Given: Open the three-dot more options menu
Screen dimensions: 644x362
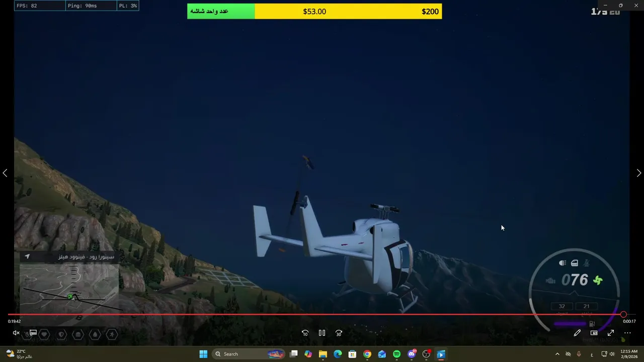Looking at the screenshot, I should point(627,333).
